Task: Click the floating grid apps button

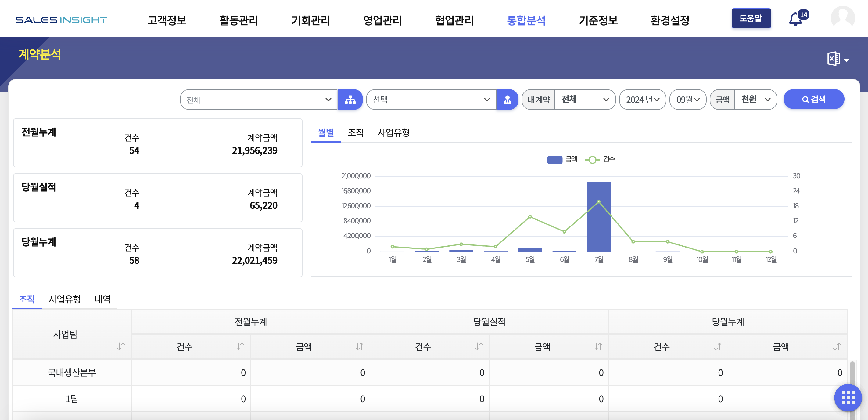Action: (x=848, y=397)
